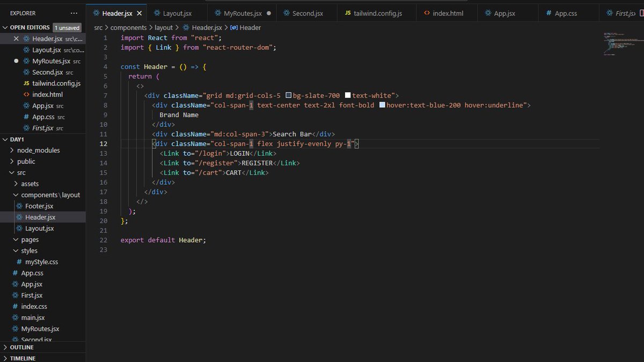Click the React icon beside Footer.jsx in the tree
The width and height of the screenshot is (644, 362).
tap(19, 206)
